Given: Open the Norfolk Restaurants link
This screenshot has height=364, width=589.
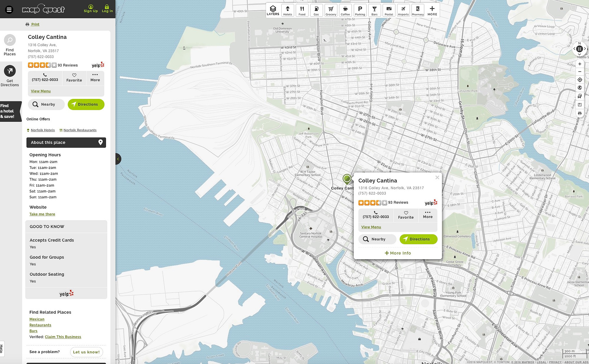Looking at the screenshot, I should (x=80, y=130).
